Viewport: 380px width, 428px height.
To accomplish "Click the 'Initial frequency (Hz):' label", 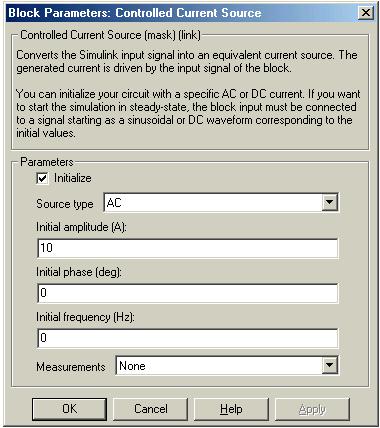I will 85,317.
